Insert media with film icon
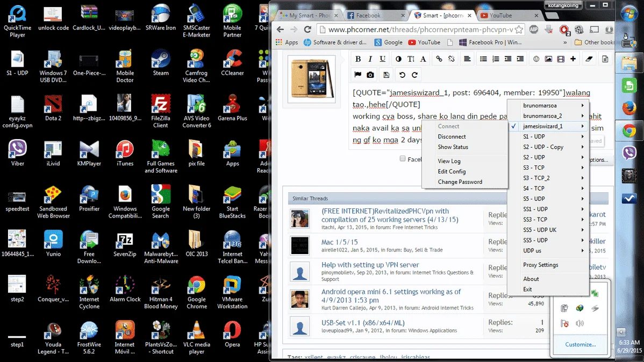 pyautogui.click(x=561, y=59)
